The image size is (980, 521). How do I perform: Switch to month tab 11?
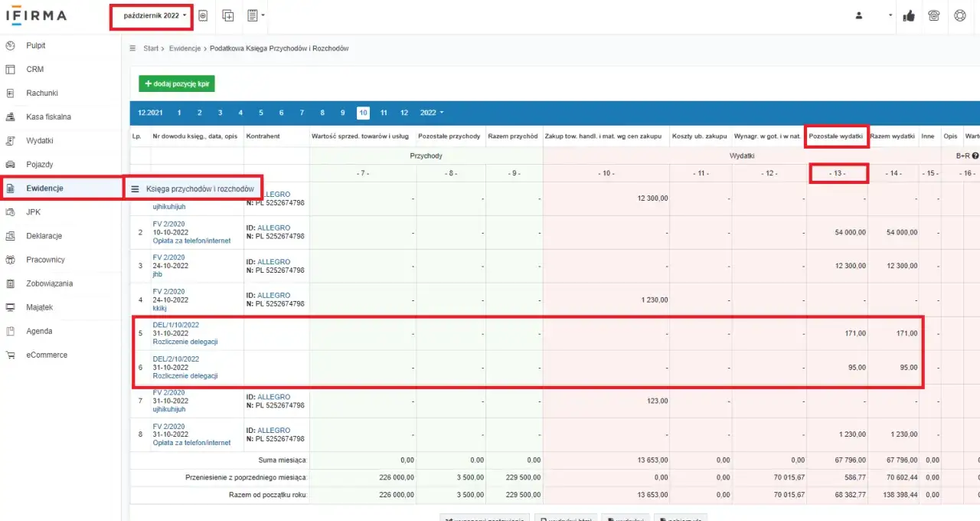tap(384, 113)
